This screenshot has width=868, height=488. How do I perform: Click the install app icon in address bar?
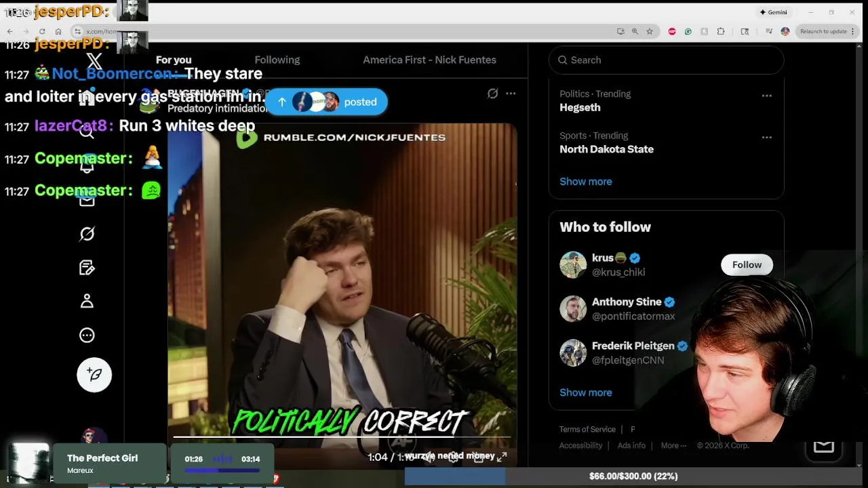tap(620, 31)
